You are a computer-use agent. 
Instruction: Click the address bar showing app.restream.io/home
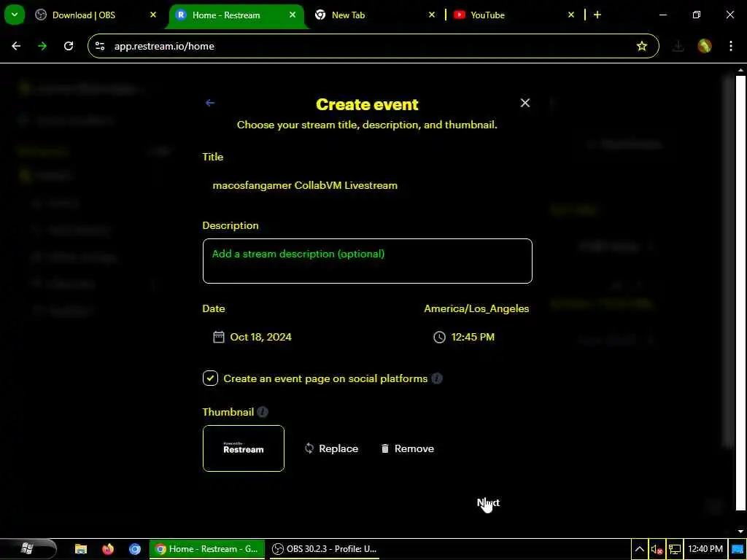tap(373, 46)
